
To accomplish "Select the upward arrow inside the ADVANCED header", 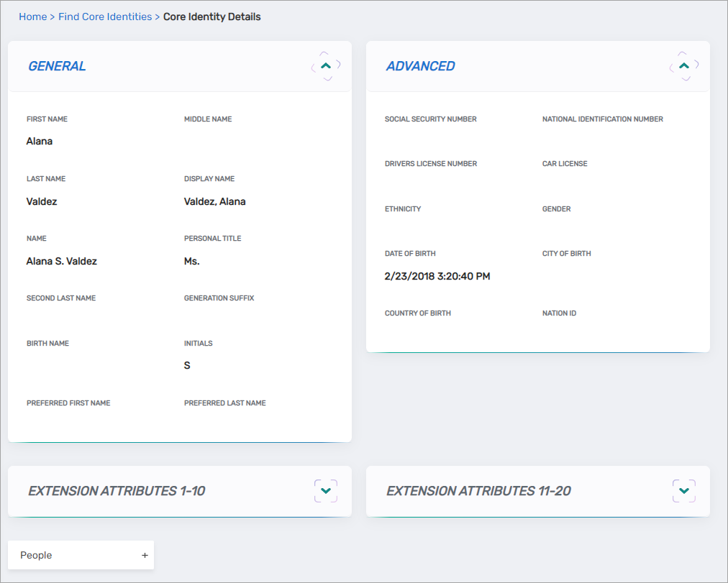I will 683,65.
